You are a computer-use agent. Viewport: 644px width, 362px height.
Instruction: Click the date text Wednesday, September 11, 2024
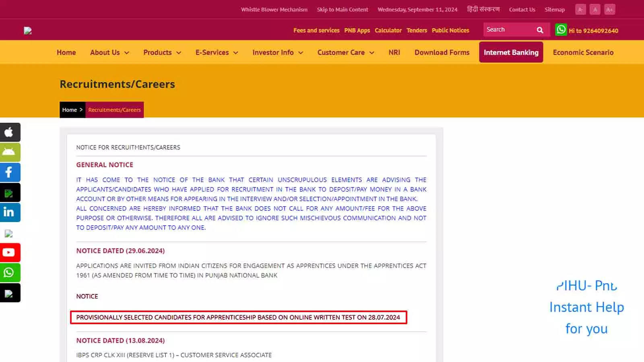click(x=417, y=10)
